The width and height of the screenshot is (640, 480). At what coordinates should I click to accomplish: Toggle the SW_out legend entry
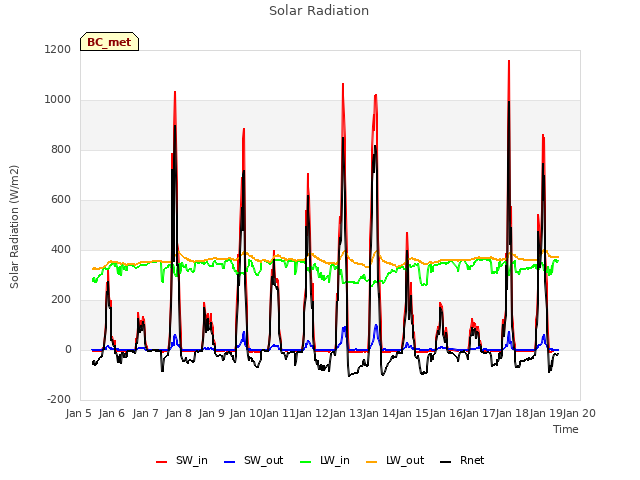point(253,460)
